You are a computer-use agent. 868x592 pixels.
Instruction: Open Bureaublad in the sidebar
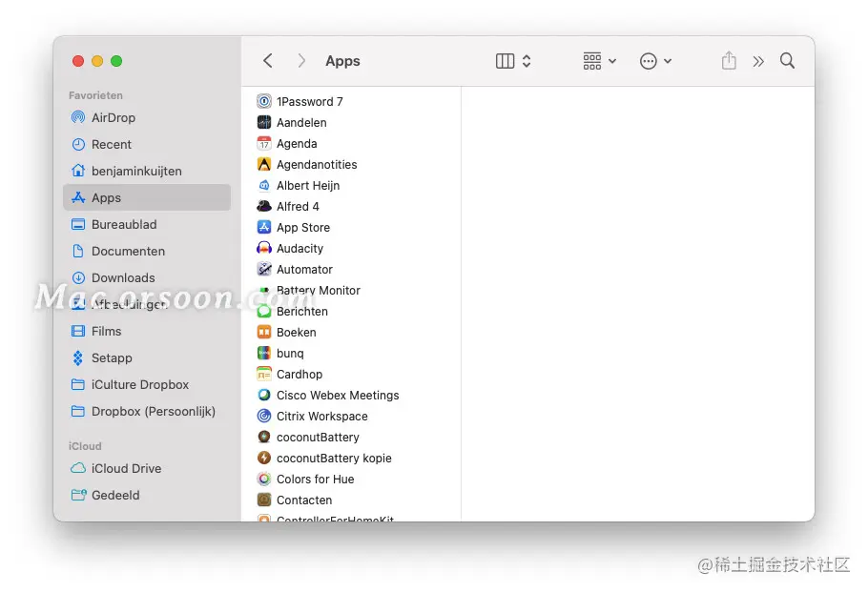tap(147, 224)
